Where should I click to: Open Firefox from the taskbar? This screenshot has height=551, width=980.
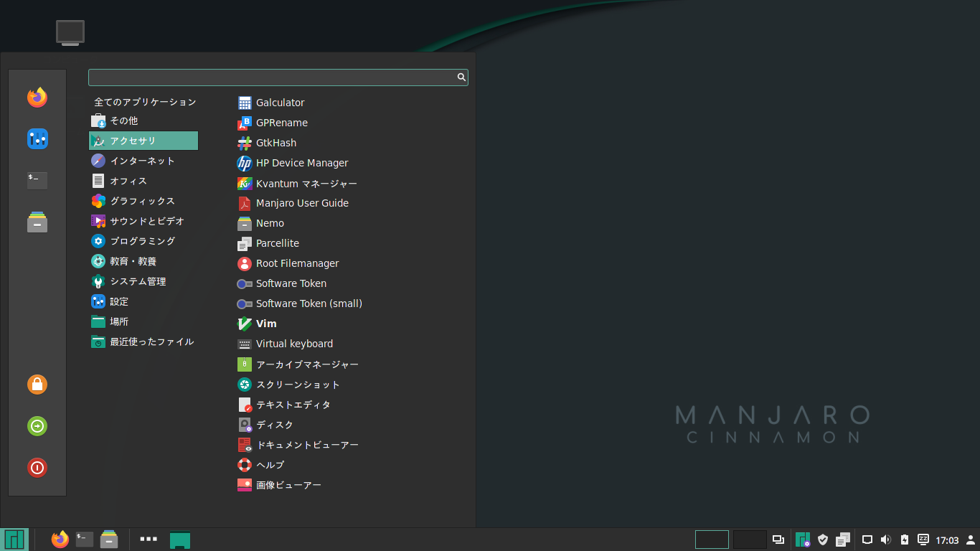[60, 539]
